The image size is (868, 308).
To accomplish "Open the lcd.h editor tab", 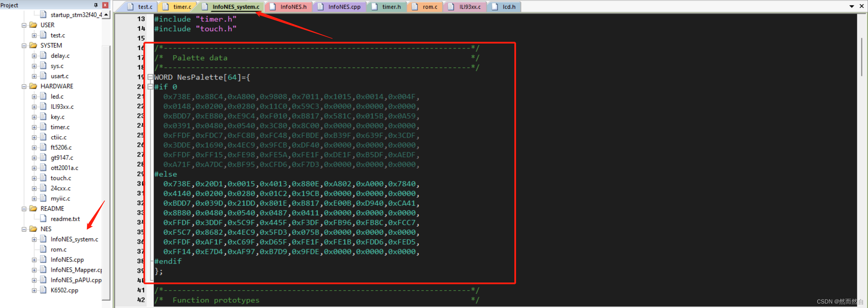I will click(x=504, y=7).
